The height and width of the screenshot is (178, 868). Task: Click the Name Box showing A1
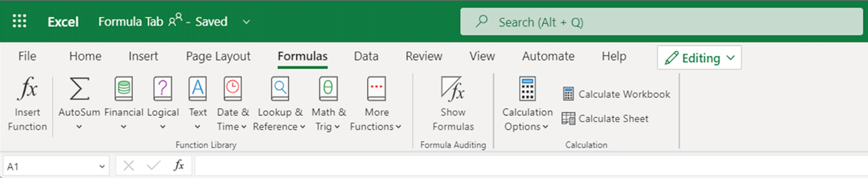click(x=56, y=166)
